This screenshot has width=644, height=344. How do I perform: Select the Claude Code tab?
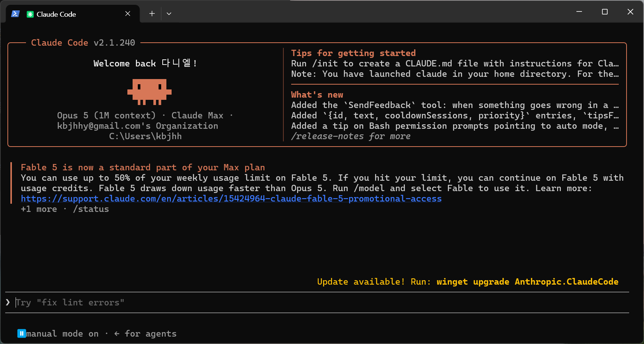tap(73, 14)
